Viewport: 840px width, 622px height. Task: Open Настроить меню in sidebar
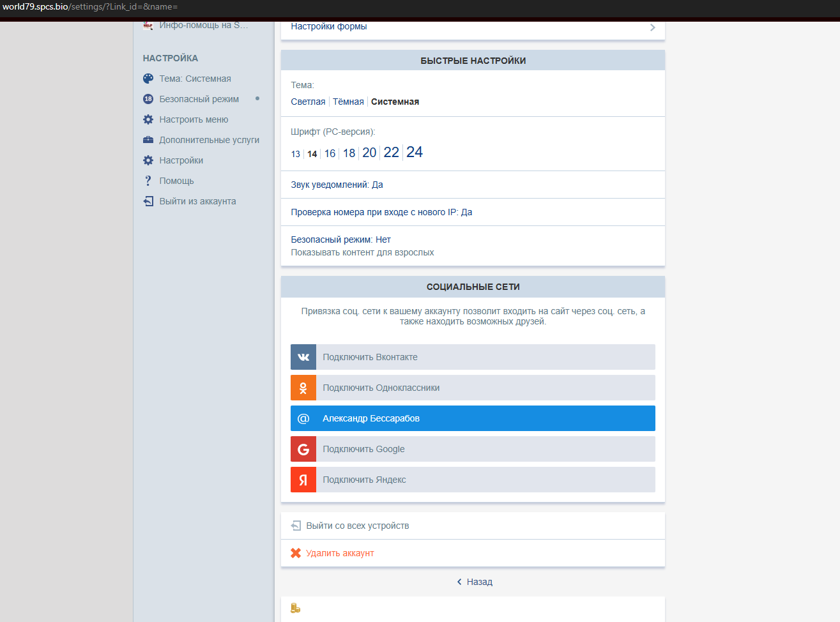tap(194, 119)
